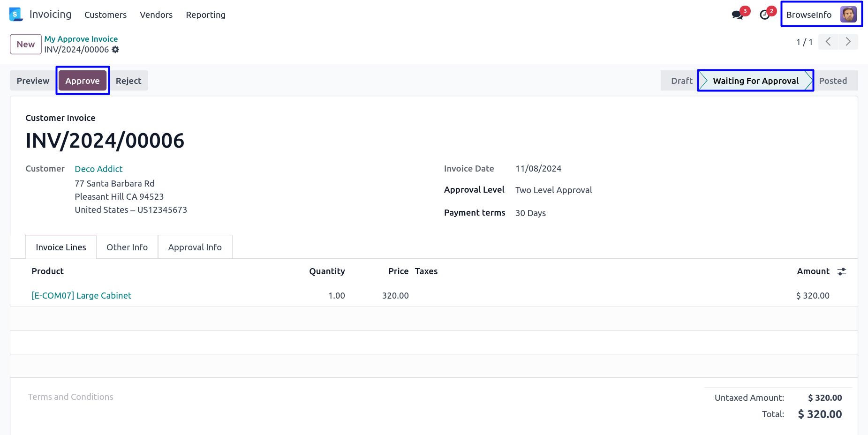Approve the invoice
868x435 pixels.
coord(83,81)
